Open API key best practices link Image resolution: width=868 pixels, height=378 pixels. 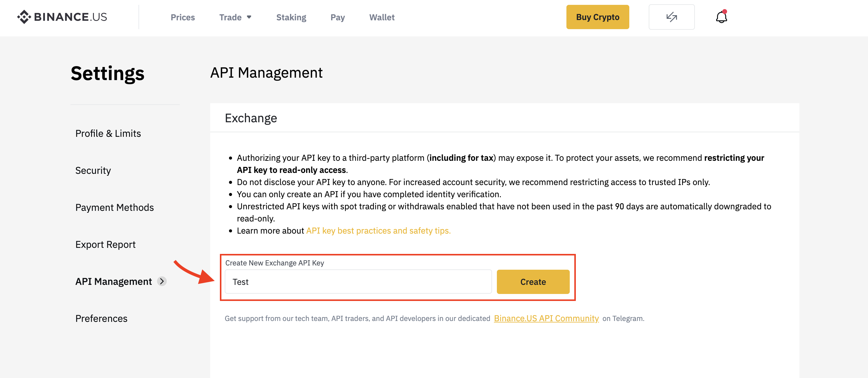378,231
